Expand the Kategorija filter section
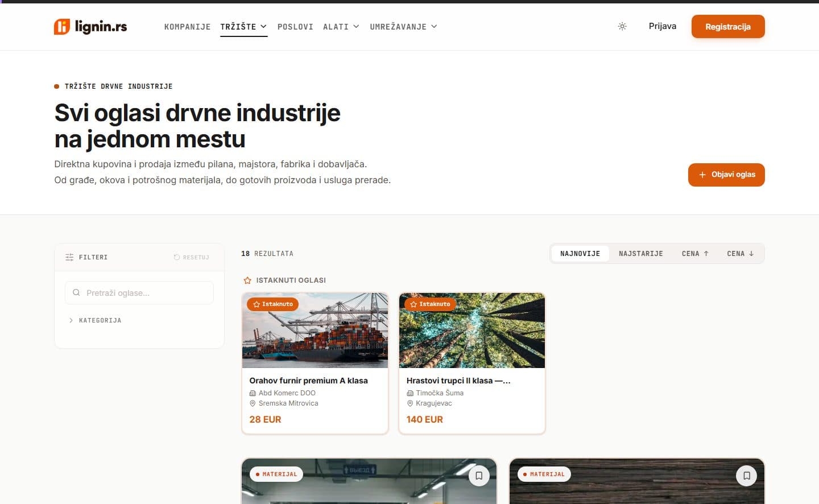 (x=94, y=320)
